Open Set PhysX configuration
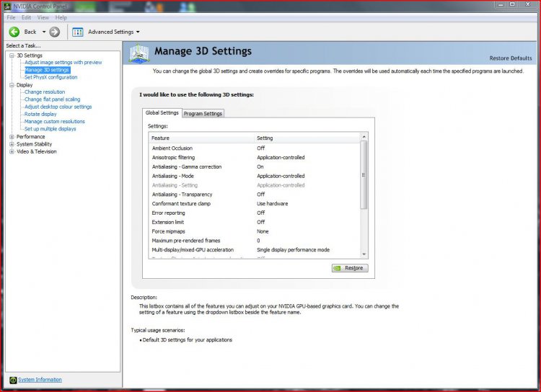The image size is (541, 392). tap(50, 77)
